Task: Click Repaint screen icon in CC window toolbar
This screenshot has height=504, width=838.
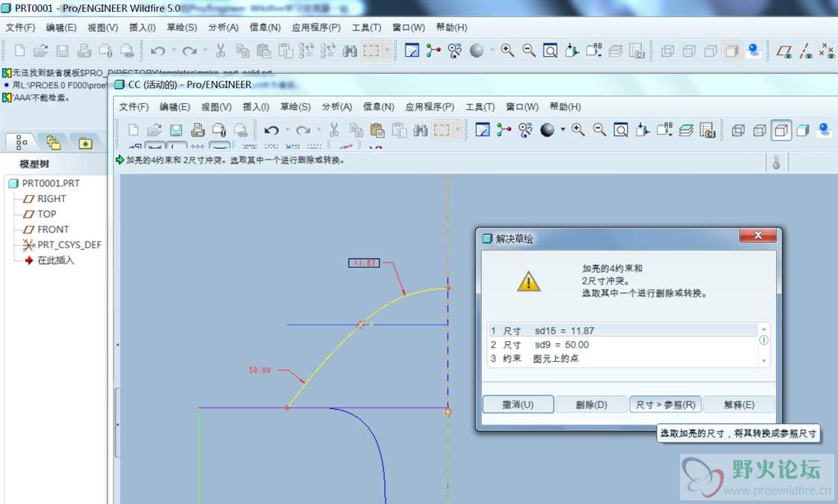Action: 483,129
